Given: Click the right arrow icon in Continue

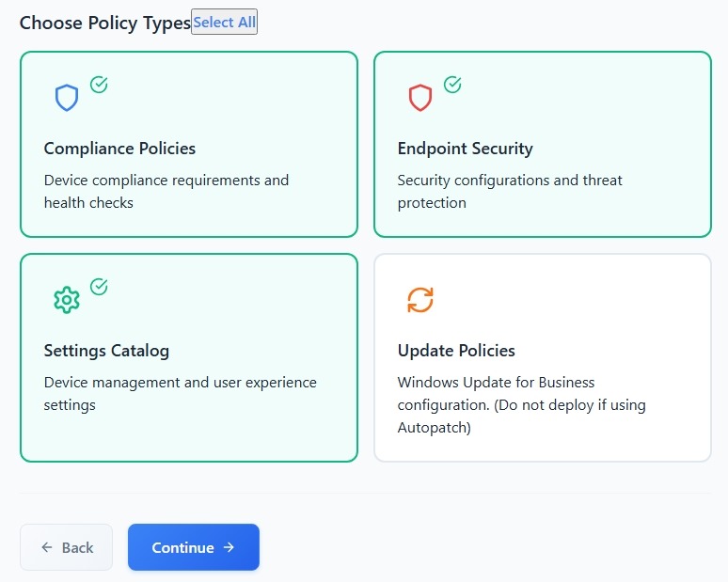Looking at the screenshot, I should (x=229, y=547).
